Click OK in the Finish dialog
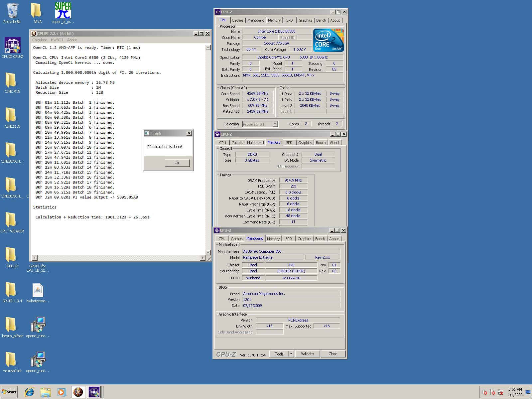The height and width of the screenshot is (399, 532). pos(177,163)
